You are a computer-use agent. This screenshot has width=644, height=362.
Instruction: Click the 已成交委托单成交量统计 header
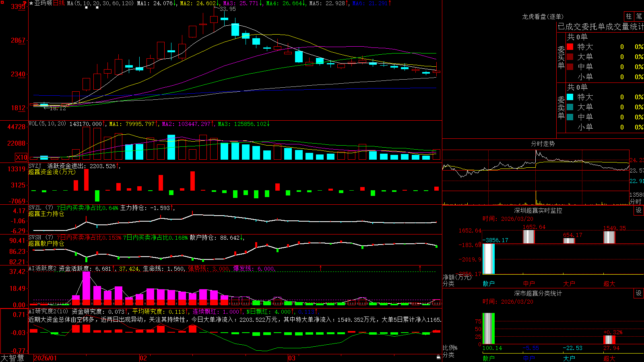click(x=601, y=27)
